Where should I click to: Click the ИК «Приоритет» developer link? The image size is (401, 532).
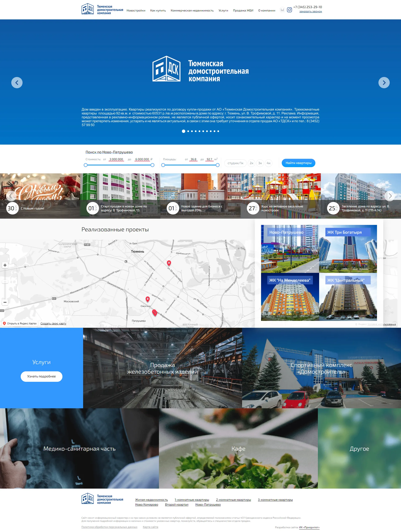[309, 527]
